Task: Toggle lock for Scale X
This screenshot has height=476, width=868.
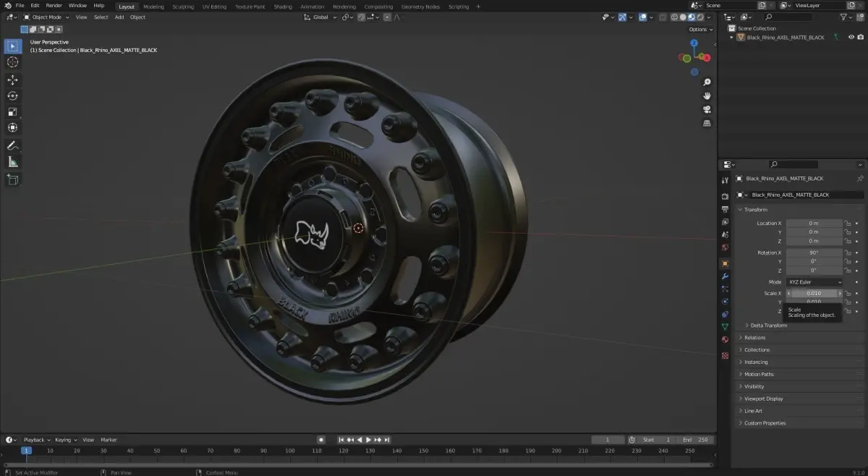Action: click(x=848, y=294)
